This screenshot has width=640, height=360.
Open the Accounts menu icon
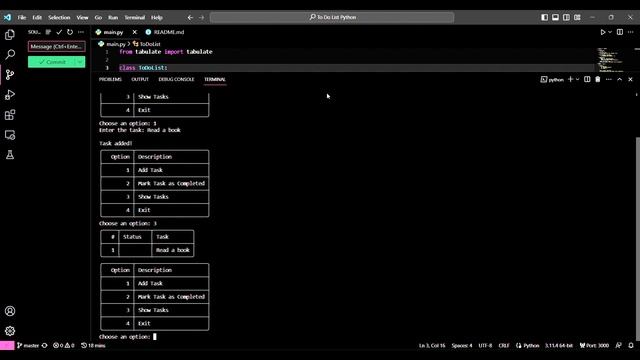click(10, 311)
